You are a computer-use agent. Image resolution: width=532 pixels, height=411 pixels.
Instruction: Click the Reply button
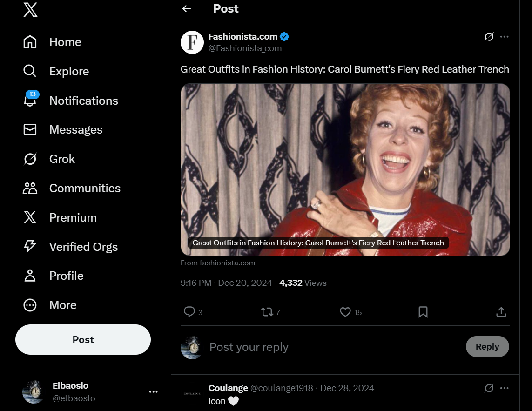487,346
